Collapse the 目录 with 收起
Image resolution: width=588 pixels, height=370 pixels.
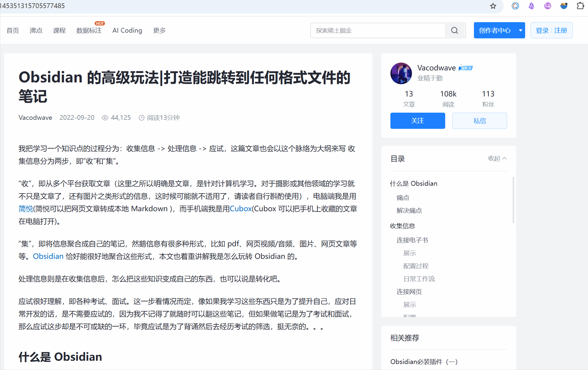(497, 158)
